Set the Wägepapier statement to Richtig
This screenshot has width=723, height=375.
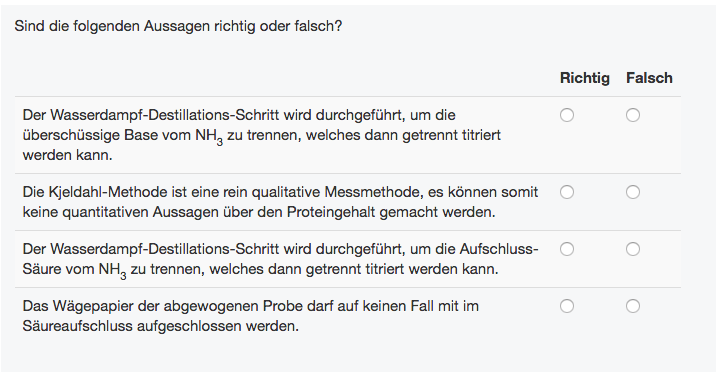(567, 306)
